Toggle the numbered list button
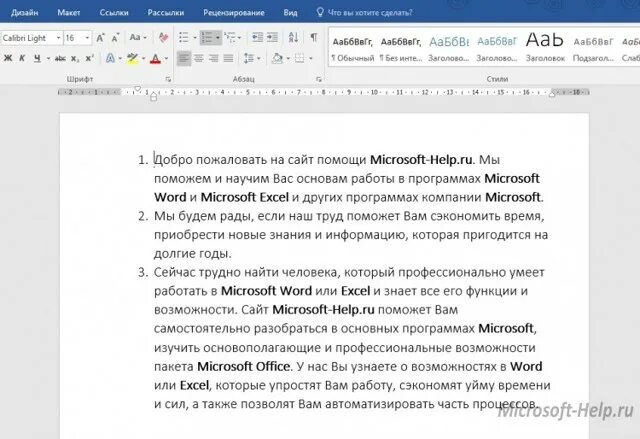The width and height of the screenshot is (640, 439). click(207, 38)
